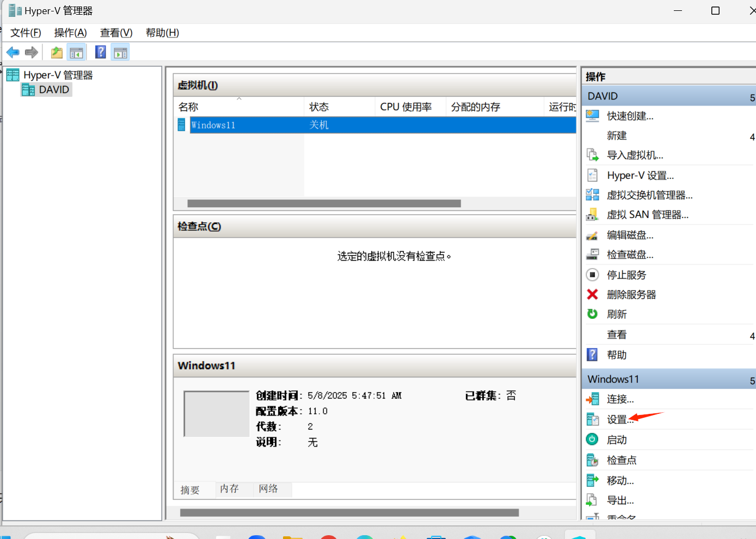756x539 pixels.
Task: Open the 操作(A) menu
Action: click(x=71, y=33)
